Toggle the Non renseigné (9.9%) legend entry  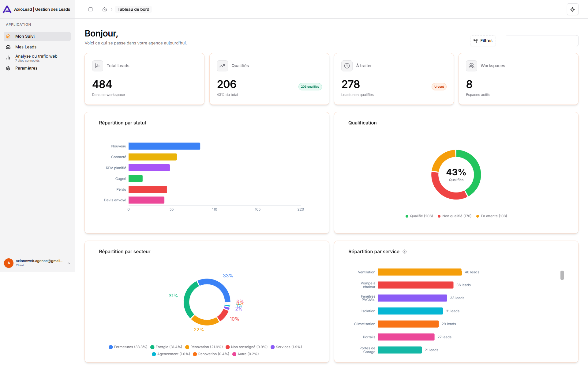tap(246, 347)
